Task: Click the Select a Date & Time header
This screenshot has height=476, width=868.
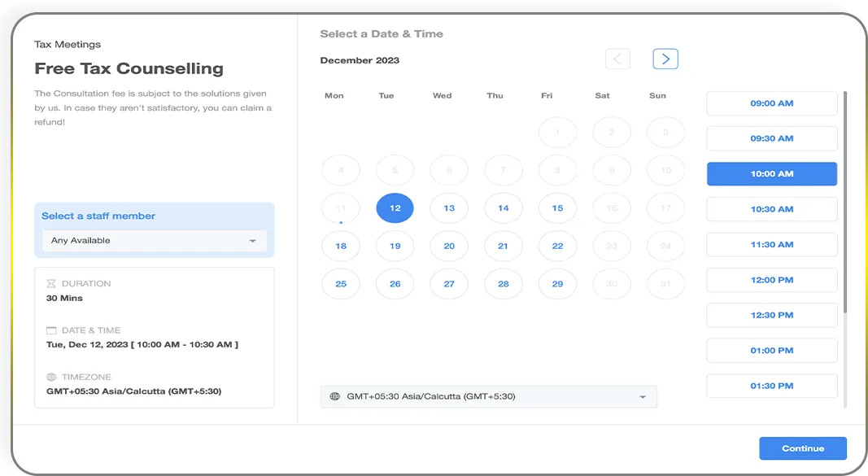Action: (381, 33)
